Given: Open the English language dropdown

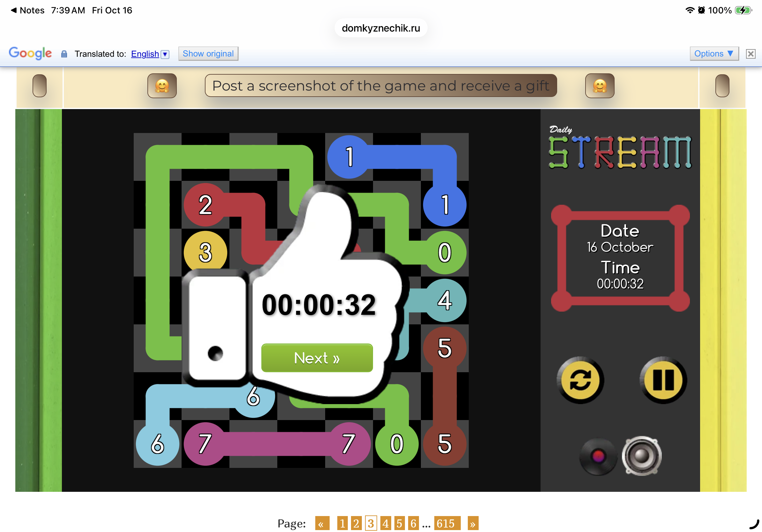Looking at the screenshot, I should (x=150, y=54).
